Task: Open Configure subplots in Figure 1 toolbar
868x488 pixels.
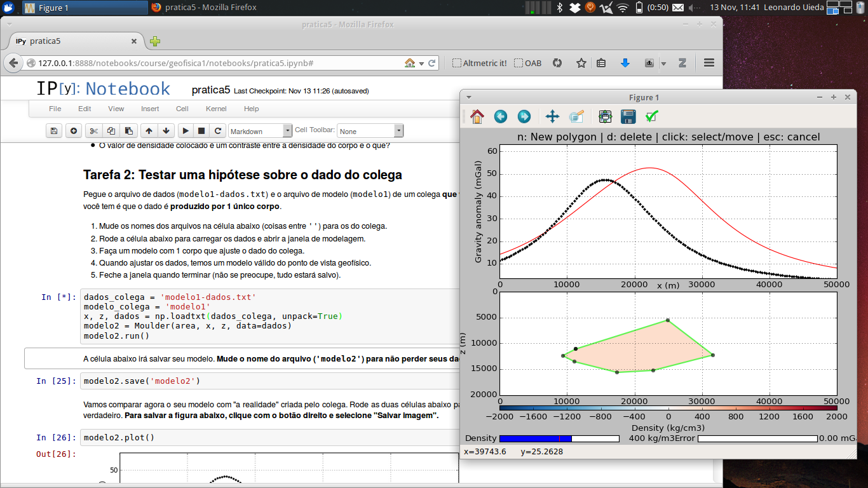Action: tap(605, 116)
